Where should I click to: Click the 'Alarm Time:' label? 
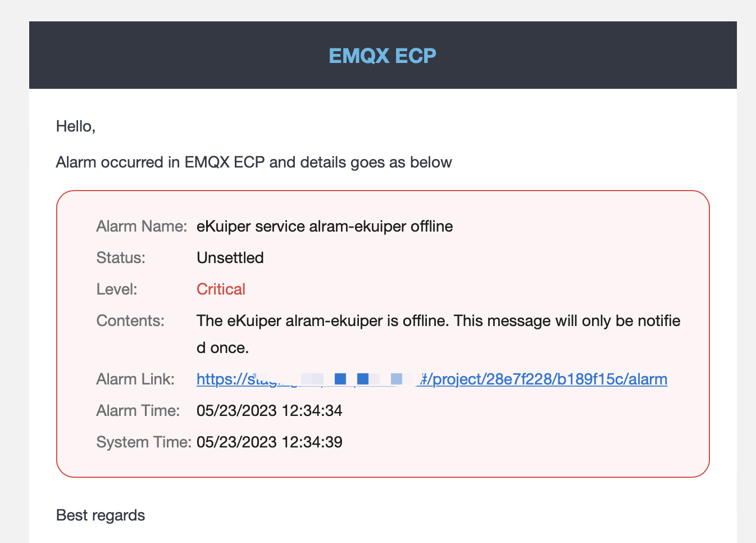138,411
